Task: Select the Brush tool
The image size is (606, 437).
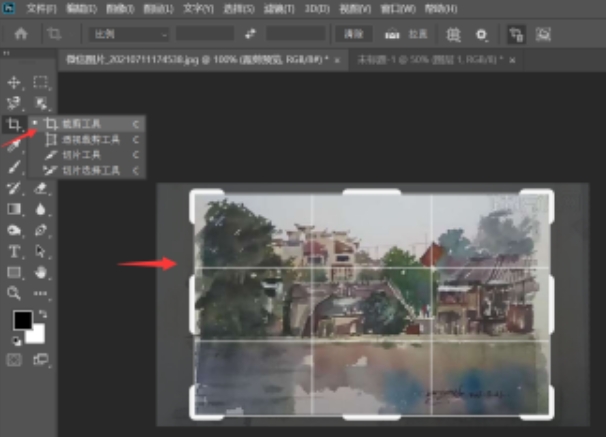Action: pos(14,167)
